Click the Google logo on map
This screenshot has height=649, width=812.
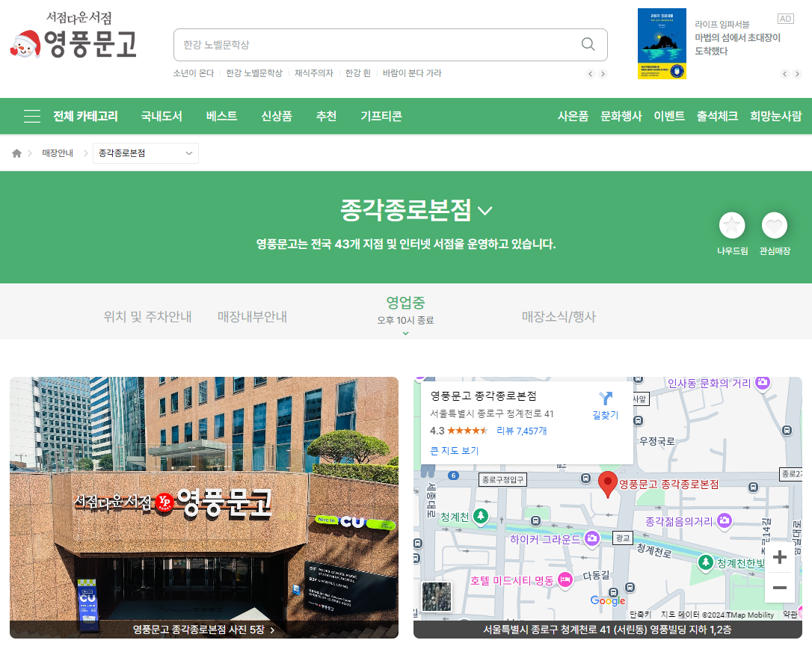point(608,600)
